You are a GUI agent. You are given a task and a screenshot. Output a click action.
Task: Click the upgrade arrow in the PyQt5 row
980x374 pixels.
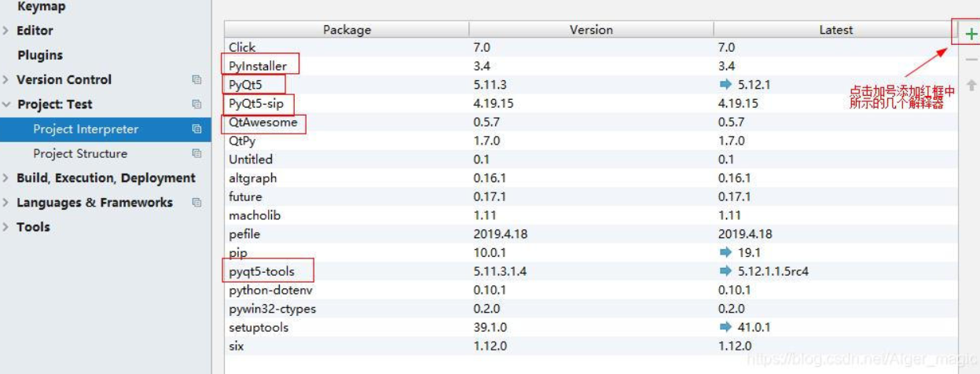click(725, 85)
